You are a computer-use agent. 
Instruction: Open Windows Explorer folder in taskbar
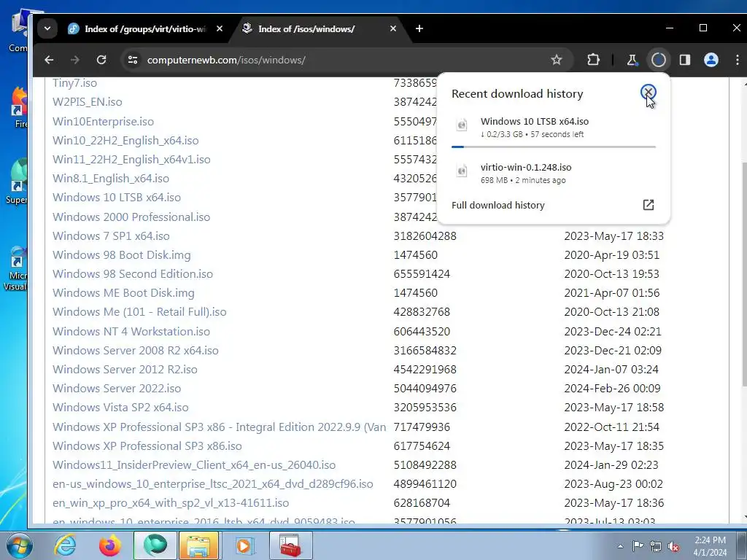198,545
